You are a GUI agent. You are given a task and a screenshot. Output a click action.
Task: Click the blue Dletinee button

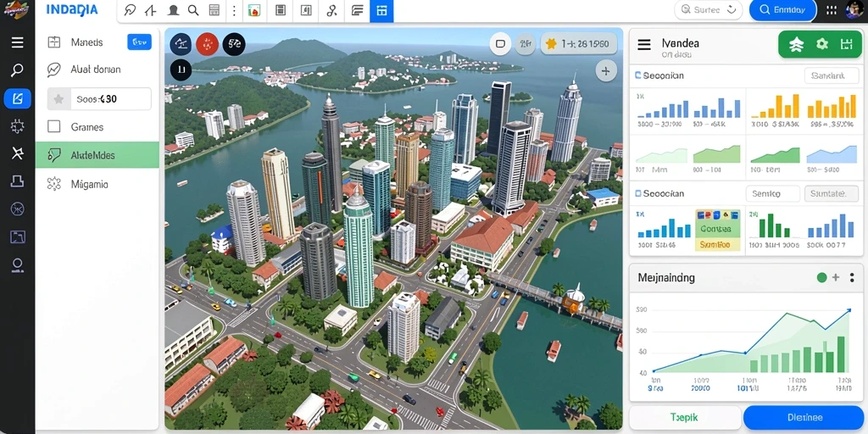coord(804,417)
